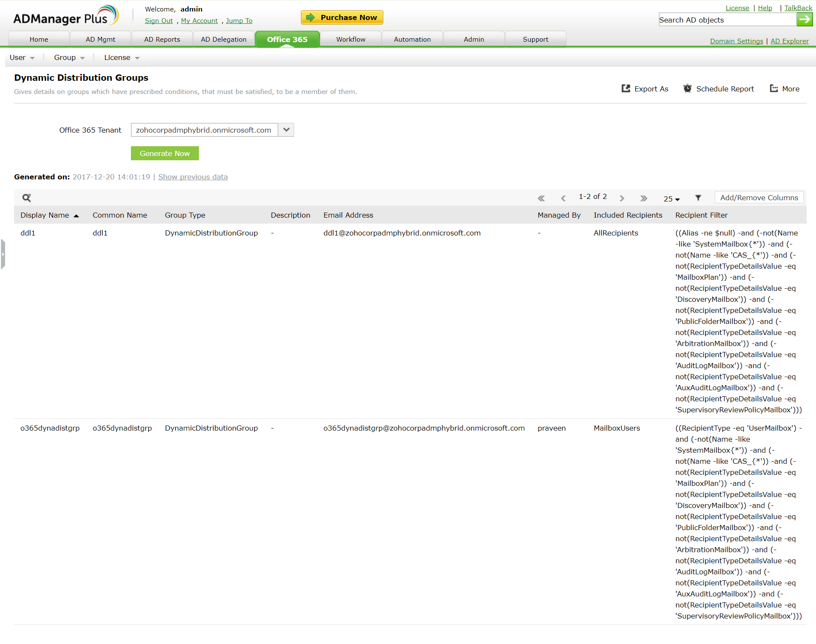Image resolution: width=816 pixels, height=644 pixels.
Task: Switch to AD Reports tab
Action: click(162, 39)
